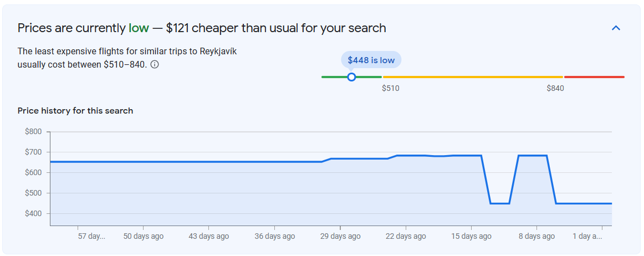Click the '$400' y-axis label

pyautogui.click(x=33, y=214)
